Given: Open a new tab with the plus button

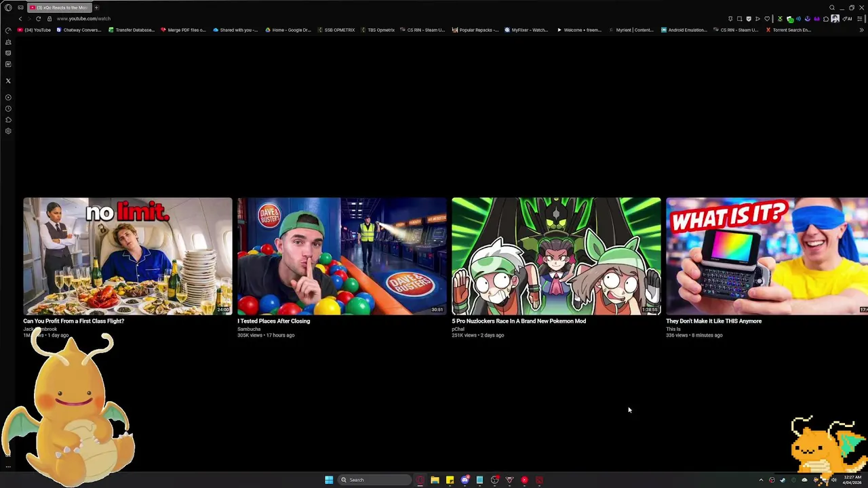Looking at the screenshot, I should point(96,7).
